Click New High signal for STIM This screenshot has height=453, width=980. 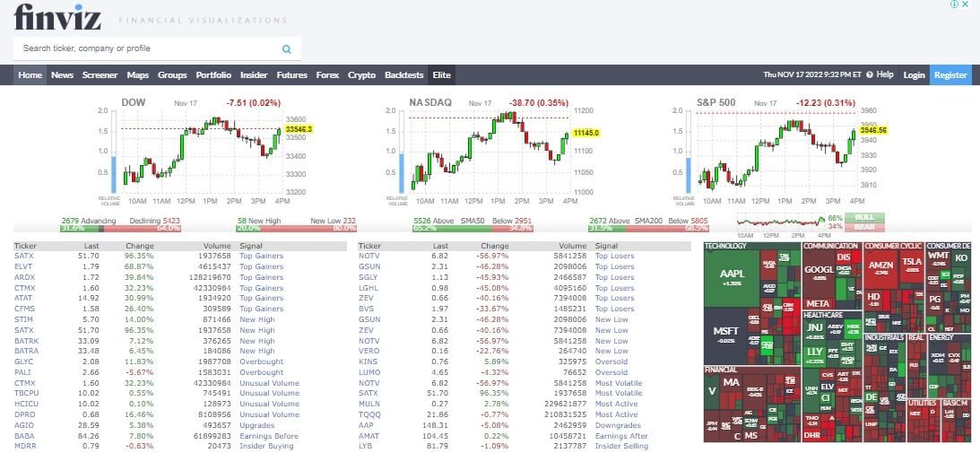click(x=256, y=319)
